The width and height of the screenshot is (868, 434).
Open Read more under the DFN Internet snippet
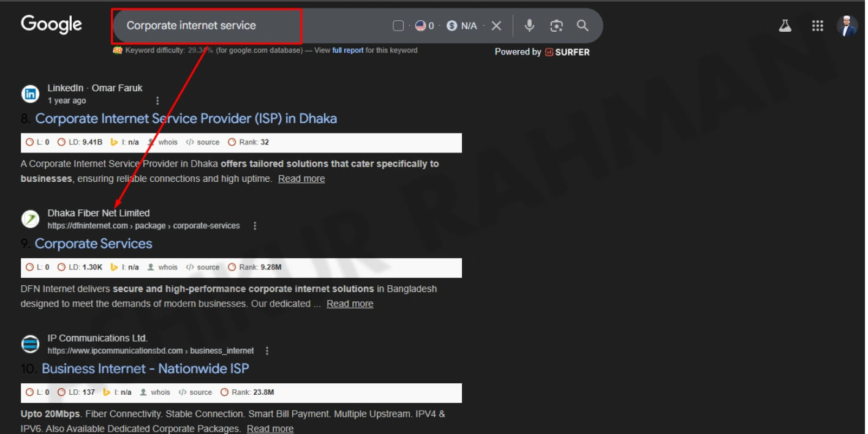tap(350, 304)
